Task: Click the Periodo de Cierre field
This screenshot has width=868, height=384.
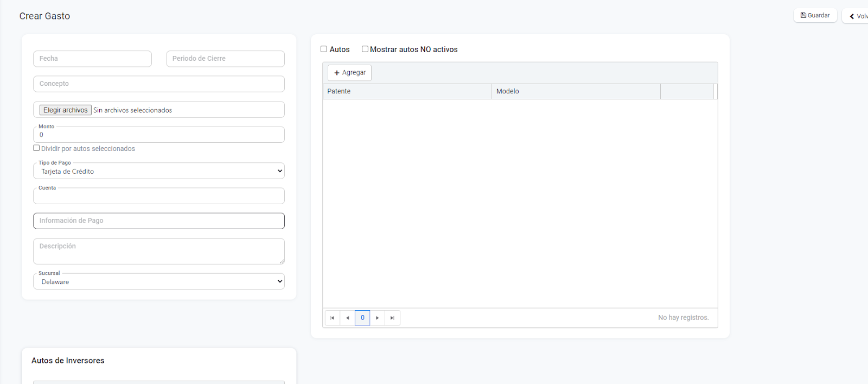Action: [x=225, y=59]
